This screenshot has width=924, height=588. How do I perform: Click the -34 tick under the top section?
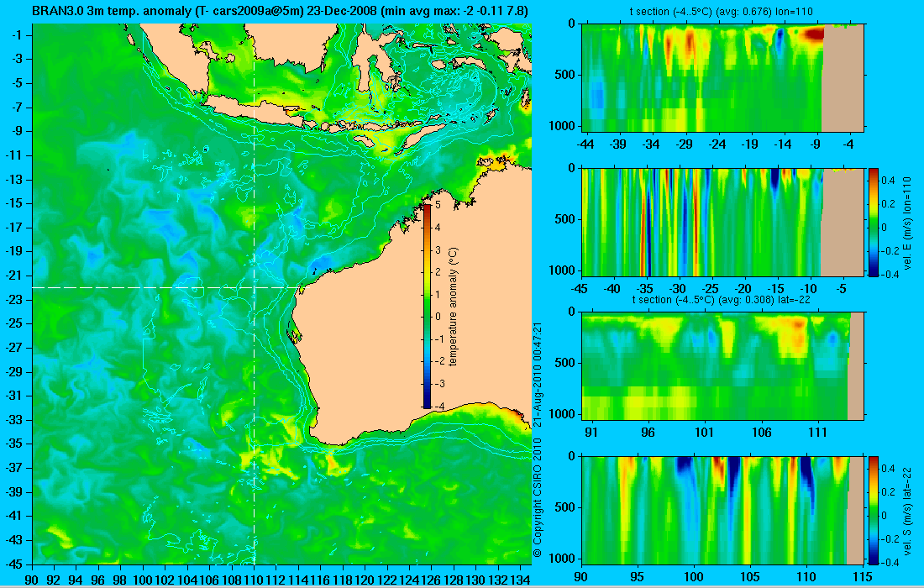pyautogui.click(x=651, y=144)
